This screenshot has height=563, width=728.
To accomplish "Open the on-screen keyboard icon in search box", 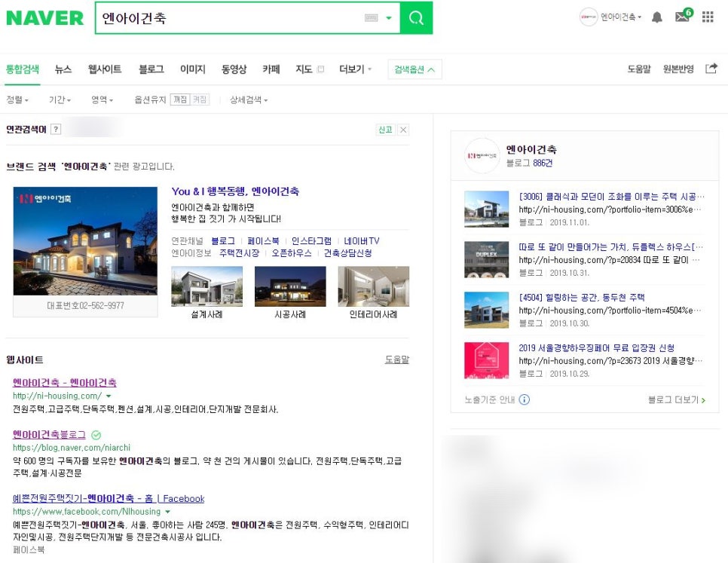I will click(x=371, y=18).
